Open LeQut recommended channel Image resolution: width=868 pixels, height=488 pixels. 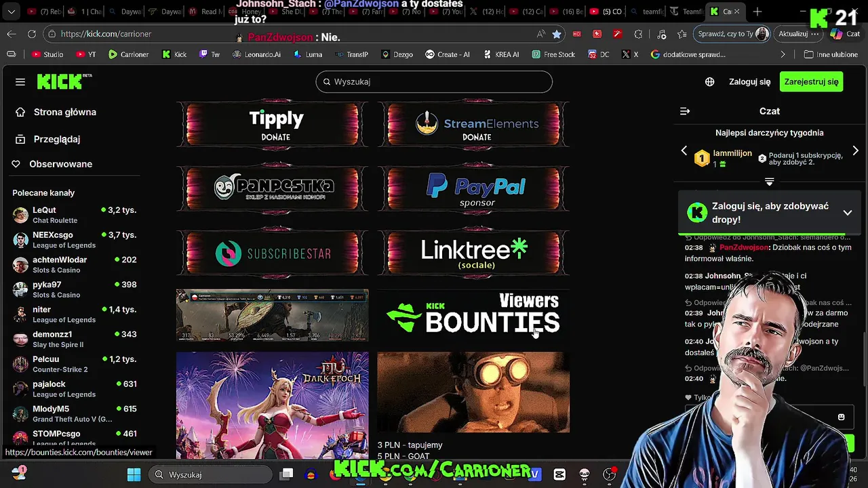pyautogui.click(x=75, y=215)
